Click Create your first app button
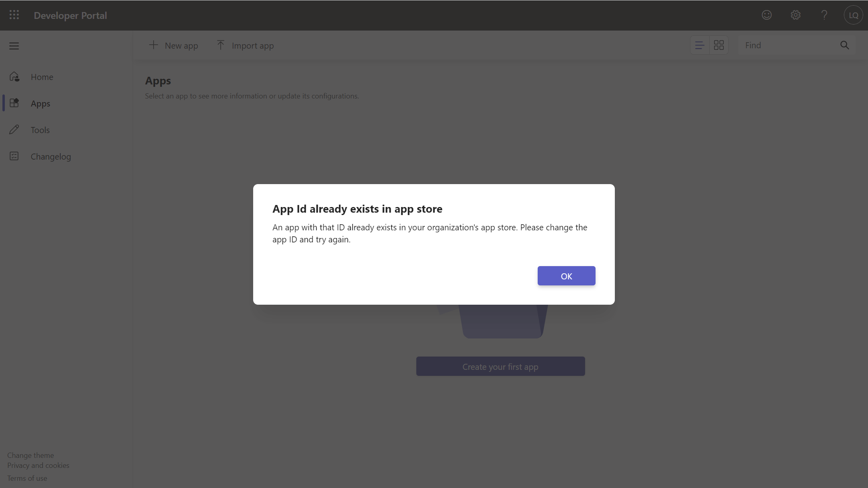The image size is (868, 488). click(500, 366)
